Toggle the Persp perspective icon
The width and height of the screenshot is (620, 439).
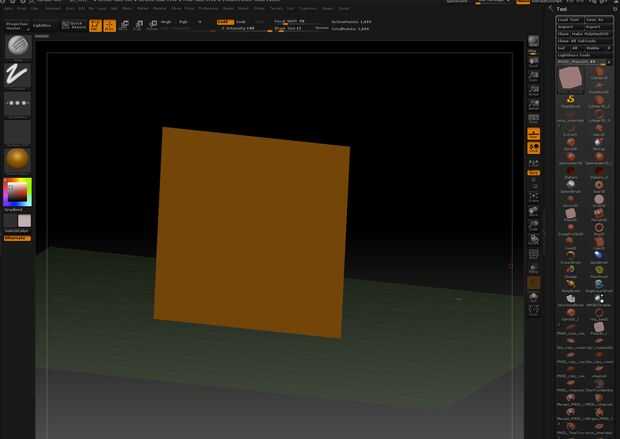533,118
